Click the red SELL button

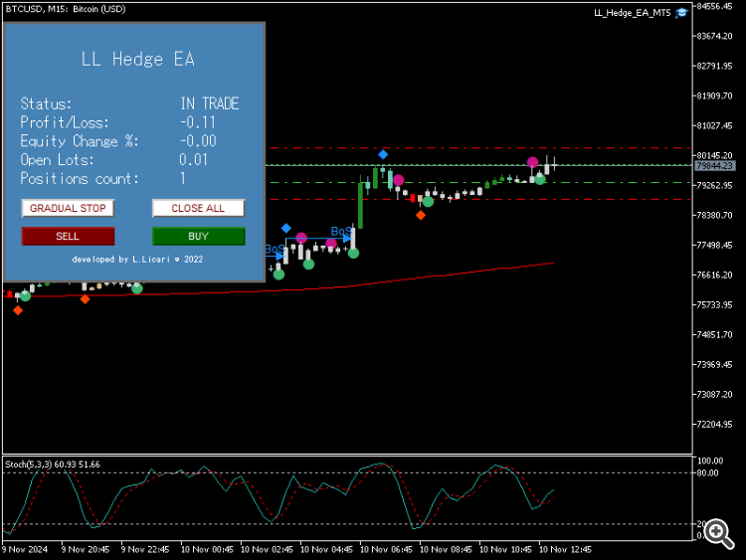68,236
